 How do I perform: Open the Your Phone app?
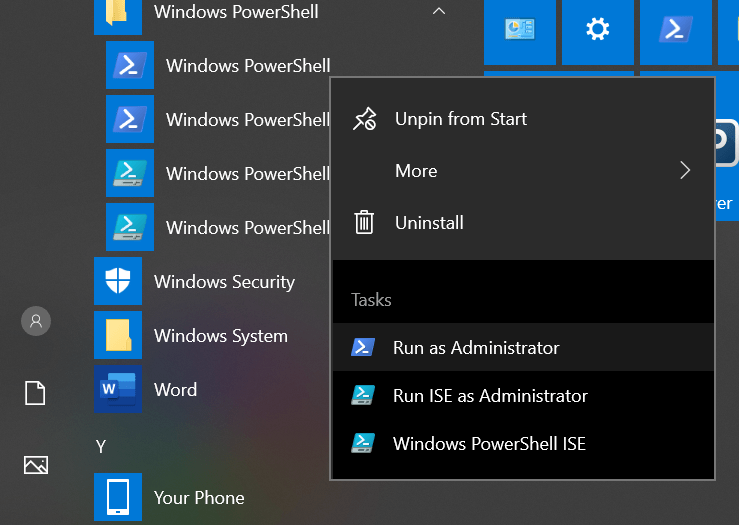198,498
